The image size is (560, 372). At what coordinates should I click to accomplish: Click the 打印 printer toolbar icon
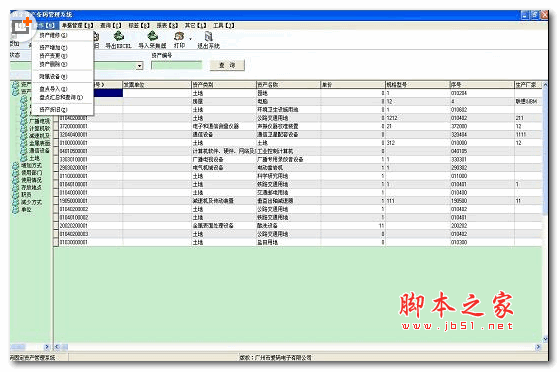coord(179,36)
